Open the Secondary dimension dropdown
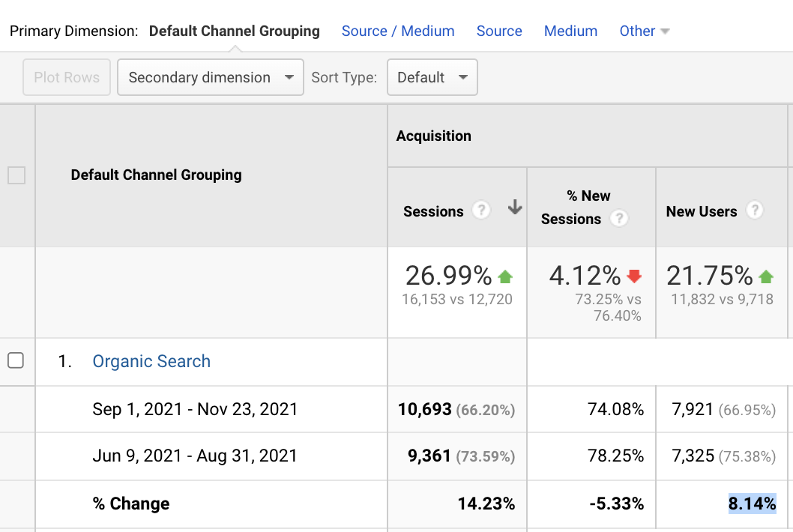 tap(210, 77)
